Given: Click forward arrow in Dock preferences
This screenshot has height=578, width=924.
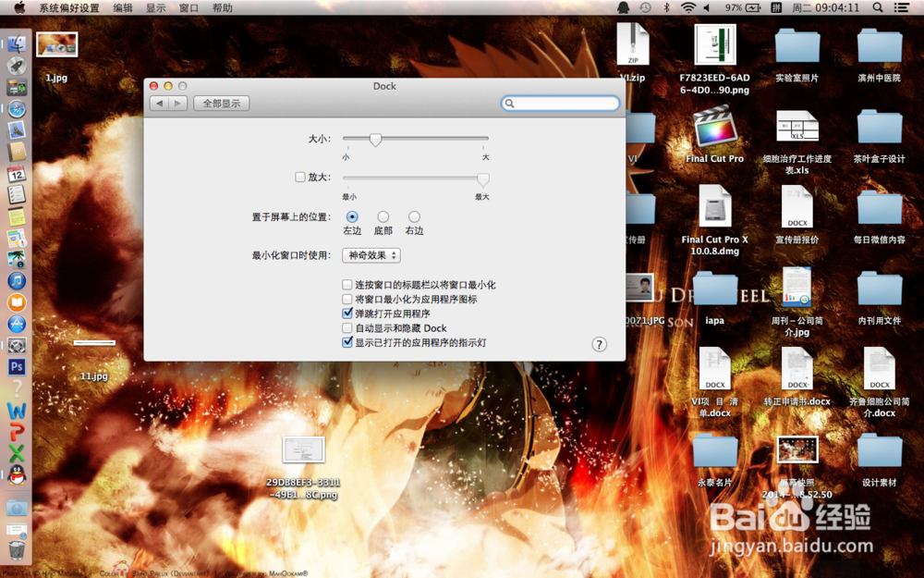Looking at the screenshot, I should 178,104.
